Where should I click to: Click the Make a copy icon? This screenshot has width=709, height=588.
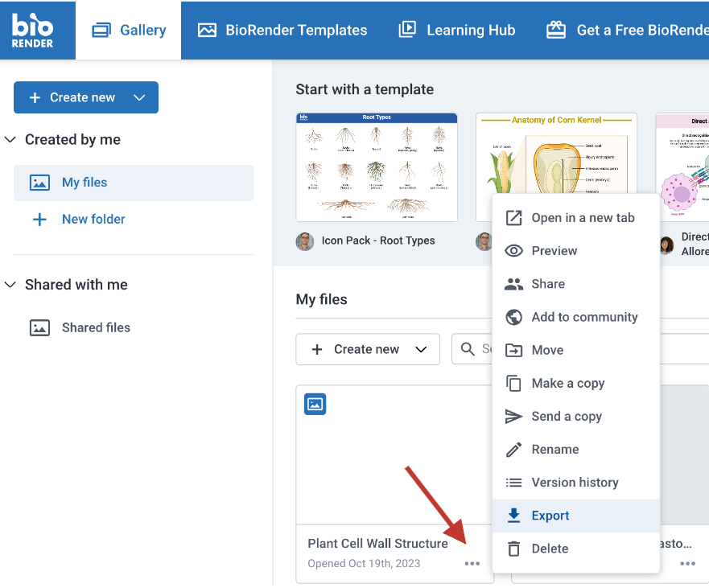(513, 383)
